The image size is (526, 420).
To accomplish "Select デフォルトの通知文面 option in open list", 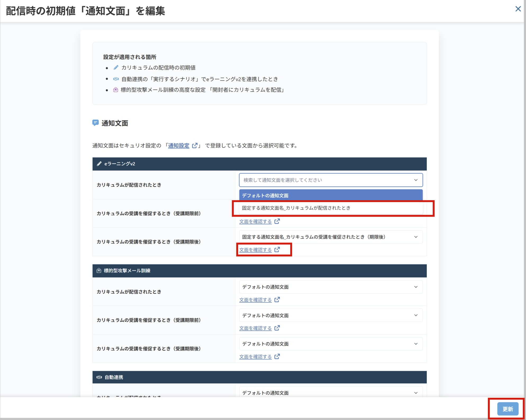I will 331,195.
